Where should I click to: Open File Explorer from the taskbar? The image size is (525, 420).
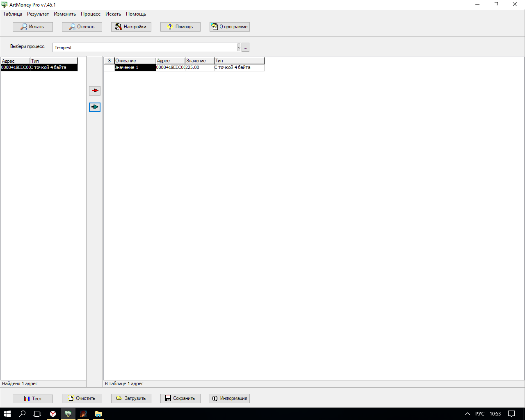[98, 414]
